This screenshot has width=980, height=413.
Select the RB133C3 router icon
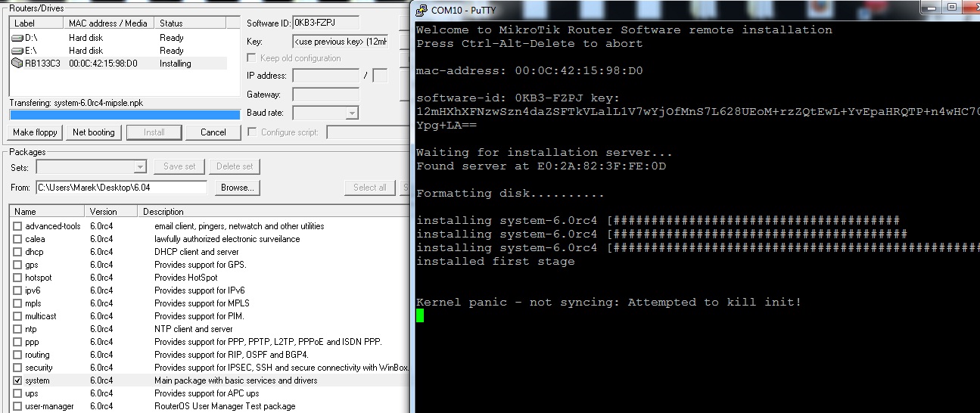[x=17, y=64]
